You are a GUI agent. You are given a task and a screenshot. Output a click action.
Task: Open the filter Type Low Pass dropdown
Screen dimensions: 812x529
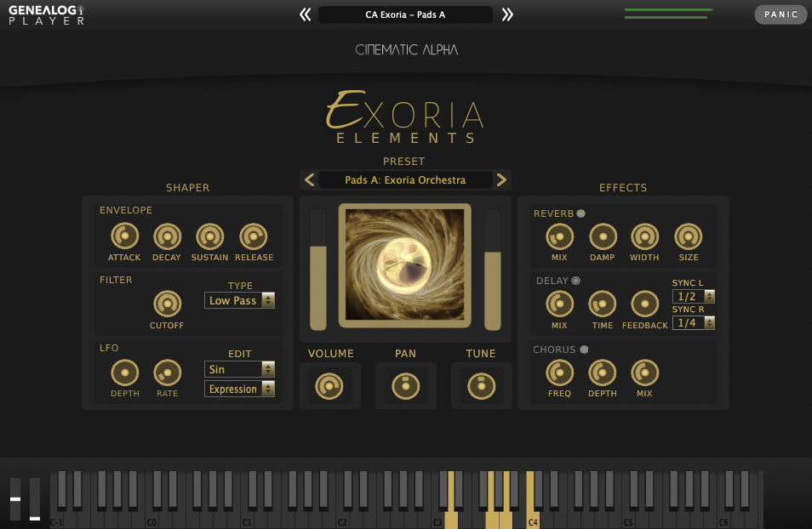239,301
